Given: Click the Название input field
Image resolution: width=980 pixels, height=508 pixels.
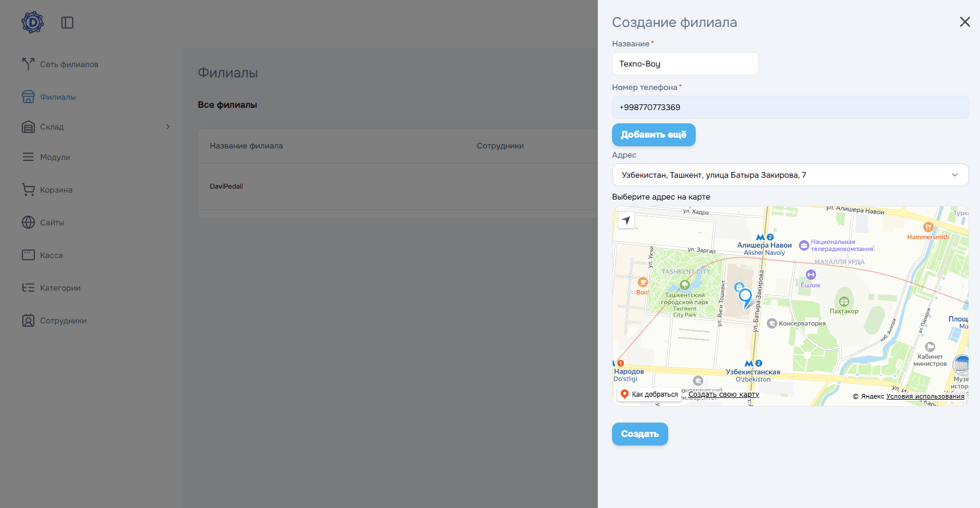Looking at the screenshot, I should [685, 64].
